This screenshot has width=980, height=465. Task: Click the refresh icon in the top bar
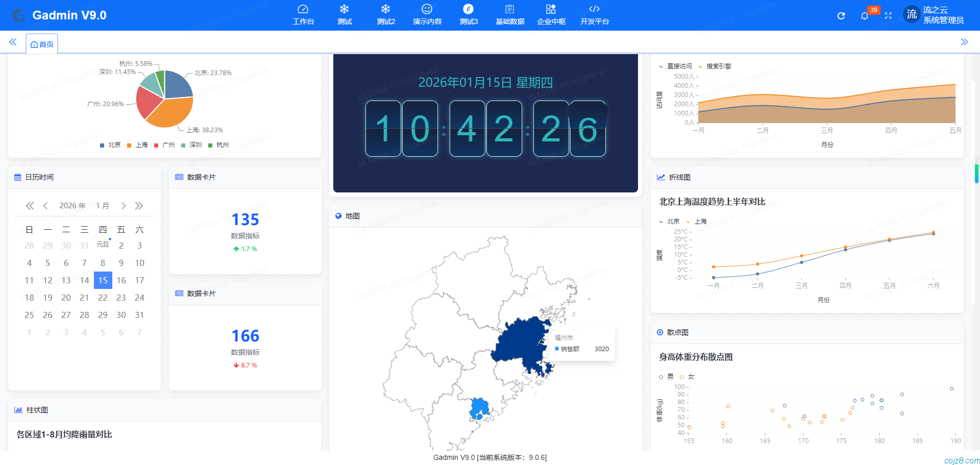pyautogui.click(x=841, y=15)
